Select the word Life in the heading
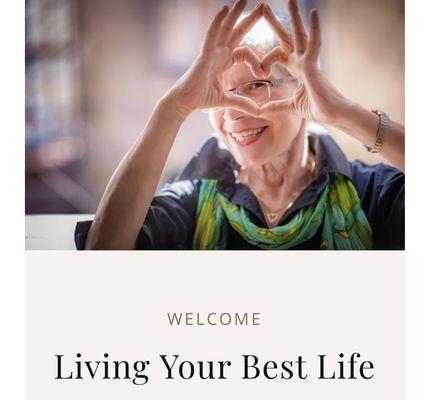The height and width of the screenshot is (400, 427). [x=346, y=366]
